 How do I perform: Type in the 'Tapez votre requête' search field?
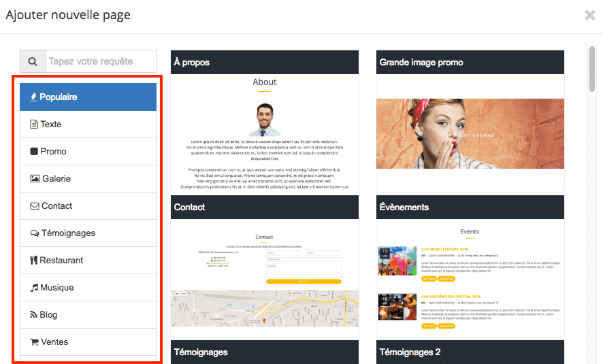pyautogui.click(x=100, y=61)
